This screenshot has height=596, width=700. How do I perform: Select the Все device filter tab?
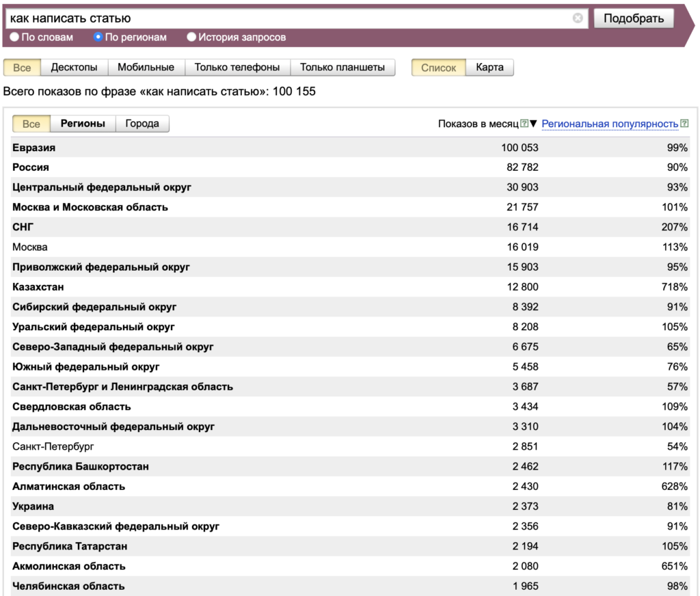point(22,68)
